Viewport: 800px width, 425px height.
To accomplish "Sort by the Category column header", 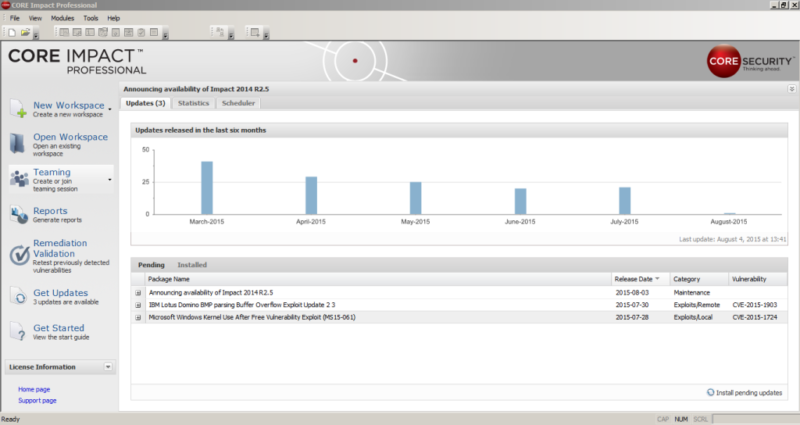I will (699, 279).
